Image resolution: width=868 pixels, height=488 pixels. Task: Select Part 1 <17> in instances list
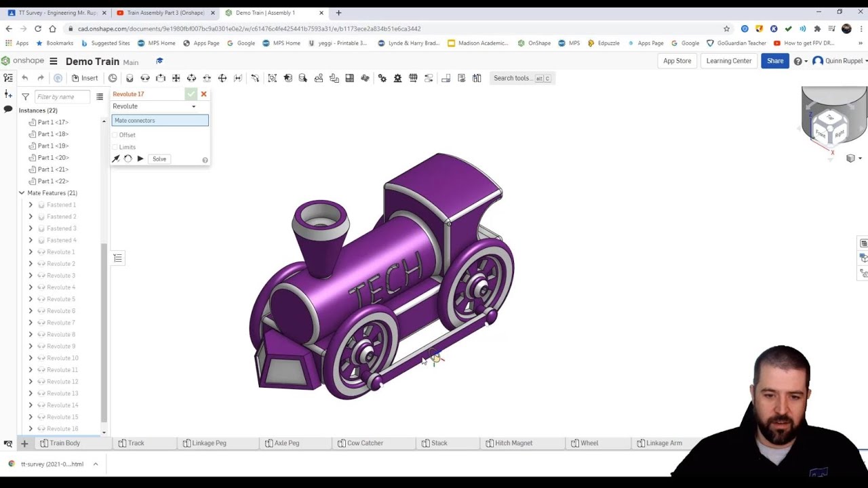point(53,122)
